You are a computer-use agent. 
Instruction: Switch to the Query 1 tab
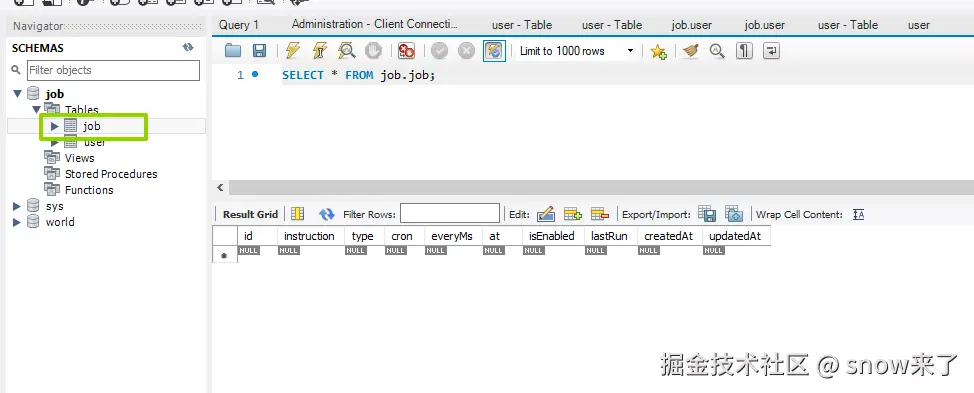[239, 25]
